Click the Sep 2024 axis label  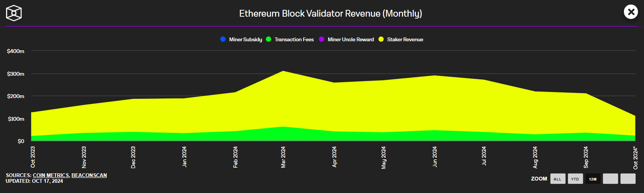point(586,157)
